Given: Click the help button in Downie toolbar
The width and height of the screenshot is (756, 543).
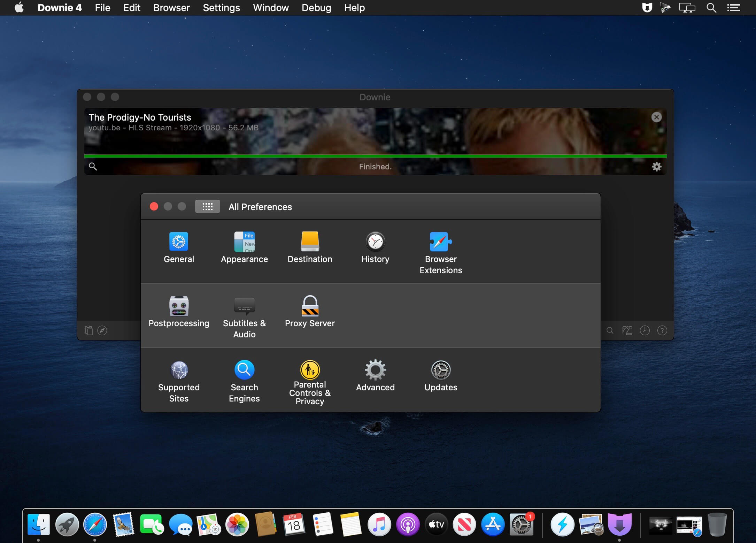Looking at the screenshot, I should [x=662, y=329].
